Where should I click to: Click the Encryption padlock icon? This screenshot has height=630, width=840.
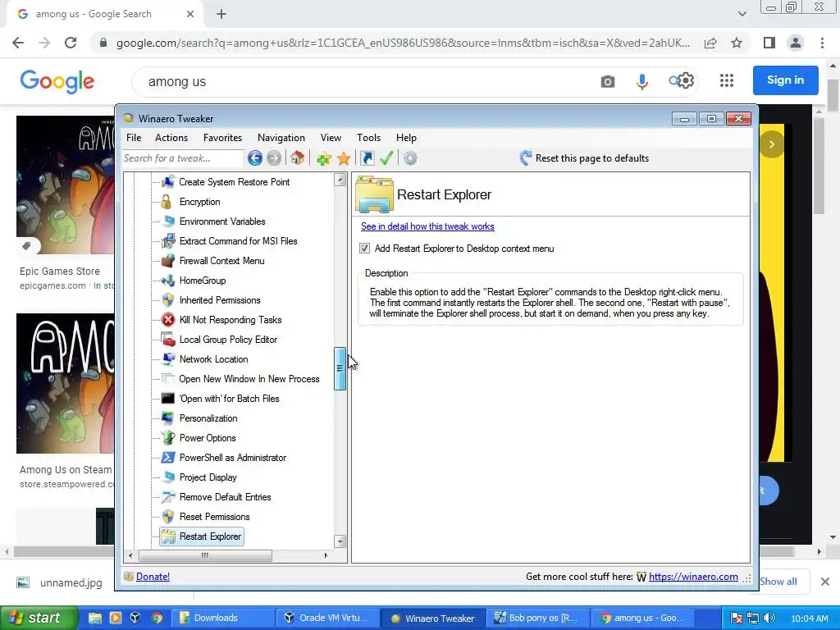167,202
